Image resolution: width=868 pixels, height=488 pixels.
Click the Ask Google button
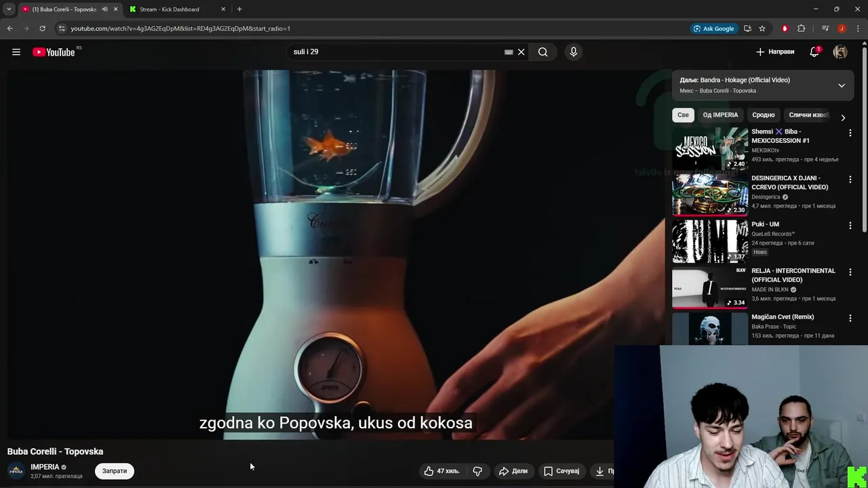pyautogui.click(x=714, y=28)
